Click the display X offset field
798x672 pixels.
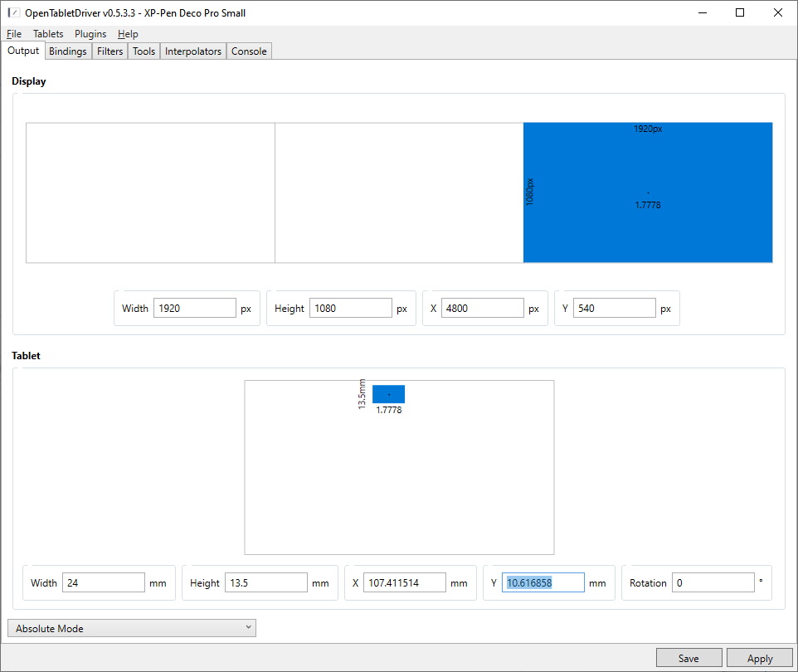(x=482, y=308)
